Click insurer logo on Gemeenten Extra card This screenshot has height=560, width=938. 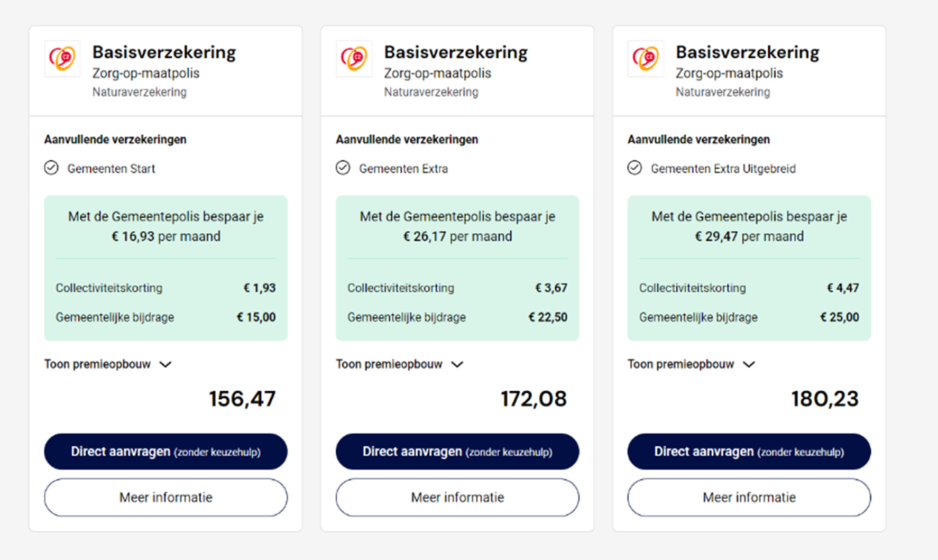[x=354, y=58]
